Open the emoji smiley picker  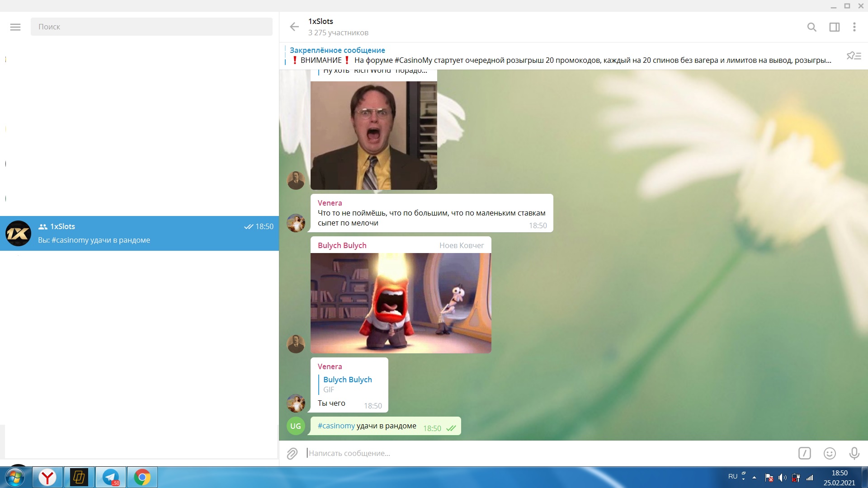[x=829, y=453]
